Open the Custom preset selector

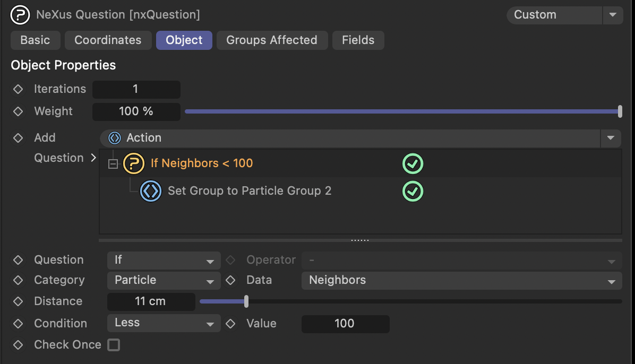tap(564, 15)
